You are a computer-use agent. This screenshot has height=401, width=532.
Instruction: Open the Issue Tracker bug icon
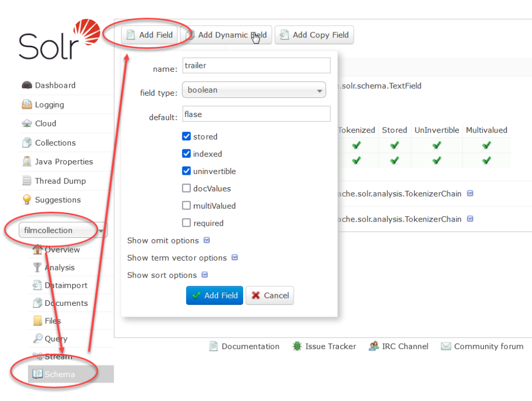(x=297, y=346)
